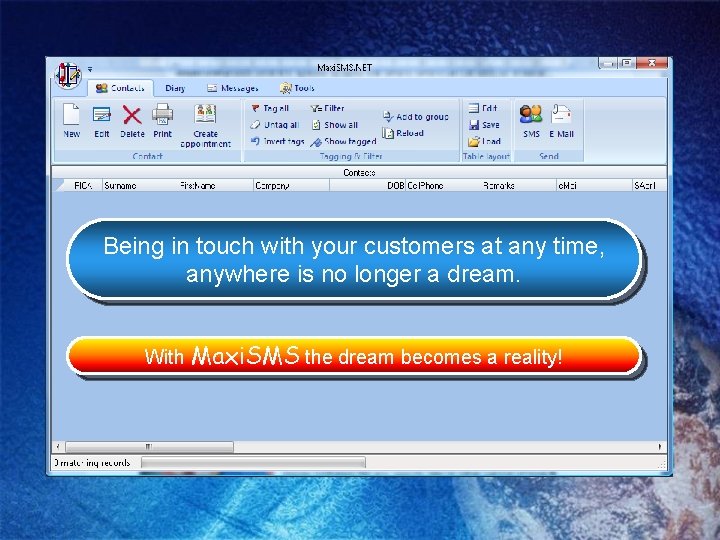Click Tag all

pos(270,108)
